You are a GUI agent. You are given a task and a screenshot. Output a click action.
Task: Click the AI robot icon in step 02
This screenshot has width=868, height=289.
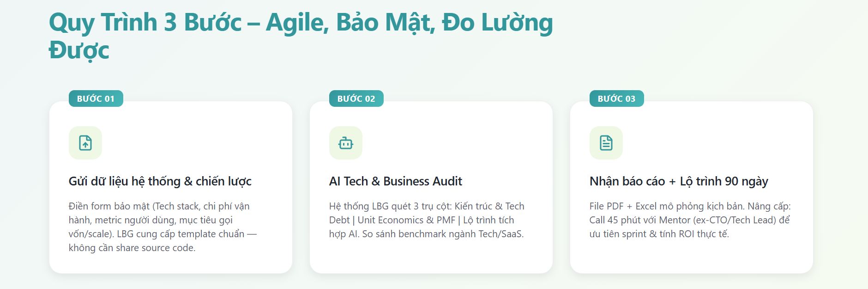click(346, 143)
